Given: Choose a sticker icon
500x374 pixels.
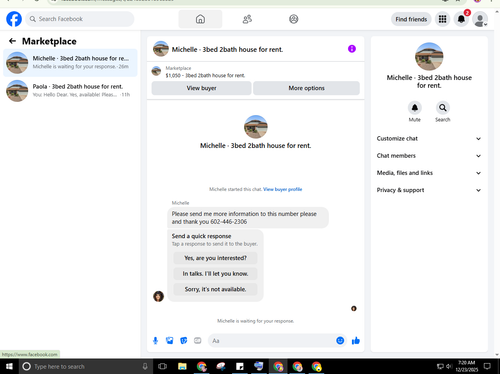Looking at the screenshot, I should 184,341.
